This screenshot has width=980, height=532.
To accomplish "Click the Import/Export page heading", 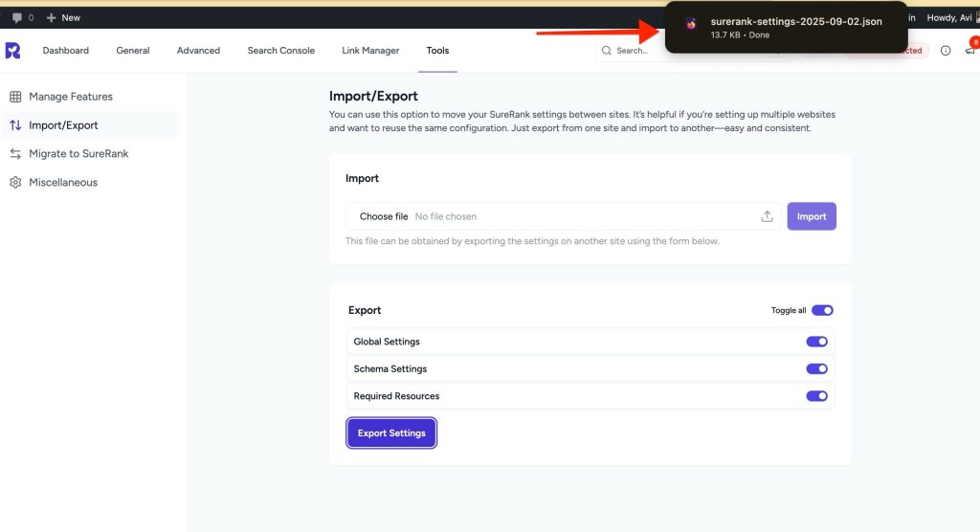I will (x=373, y=97).
